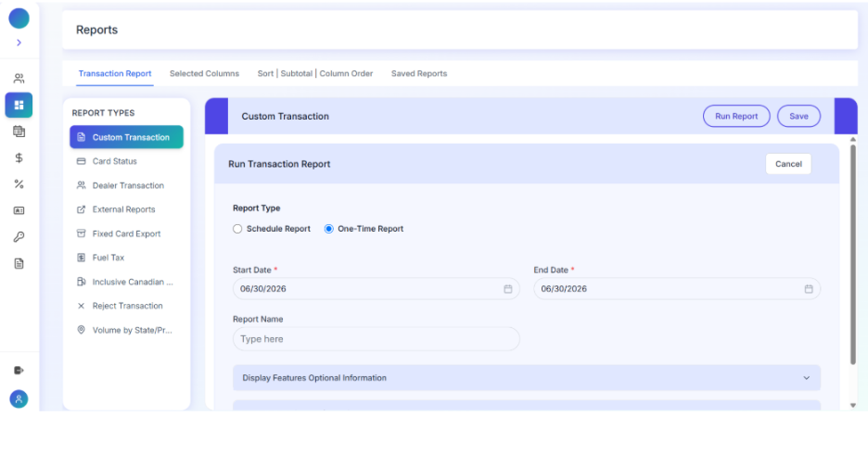The width and height of the screenshot is (868, 454).
Task: Expand Display Features Optional Information section
Action: point(527,378)
